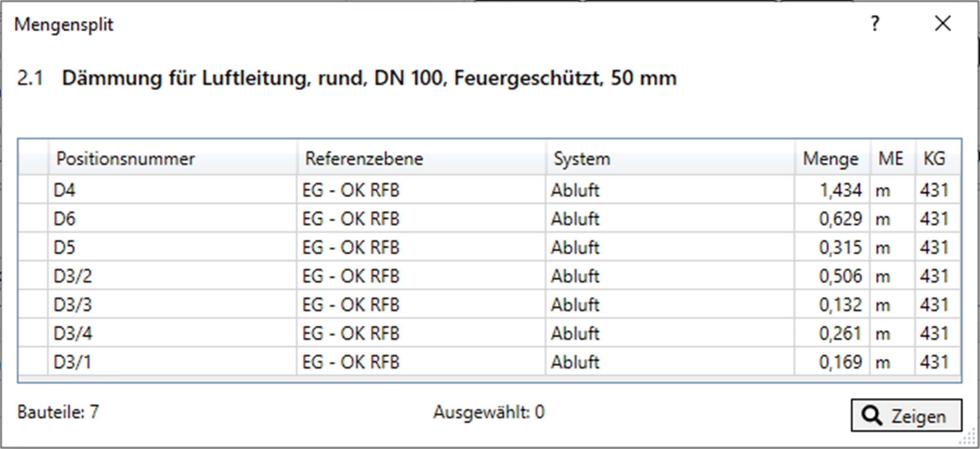Click the KG column header
980x449 pixels.
pyautogui.click(x=935, y=159)
